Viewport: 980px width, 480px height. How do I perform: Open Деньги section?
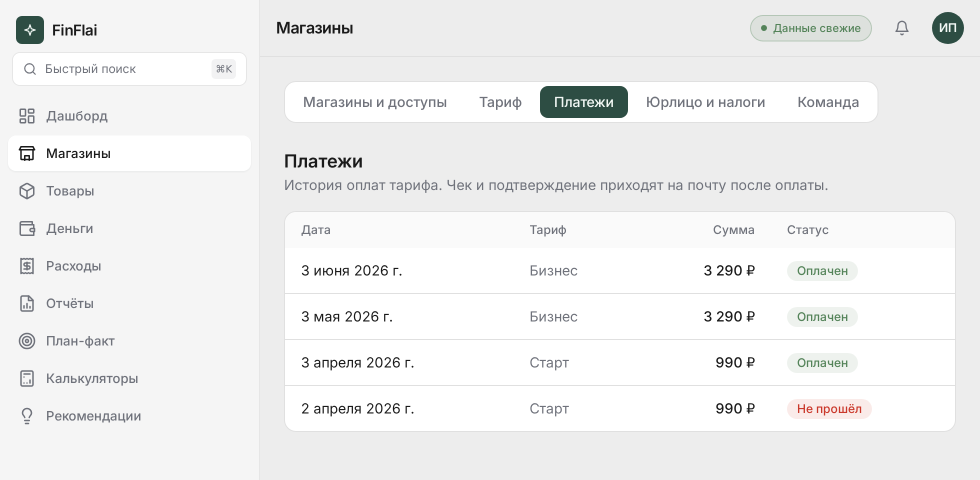[x=129, y=228]
